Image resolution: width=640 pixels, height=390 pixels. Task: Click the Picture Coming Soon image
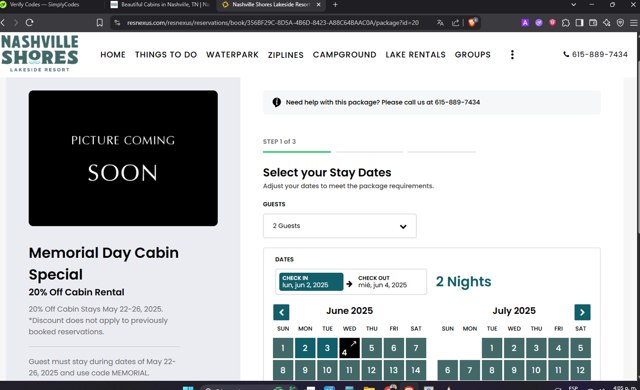(123, 158)
